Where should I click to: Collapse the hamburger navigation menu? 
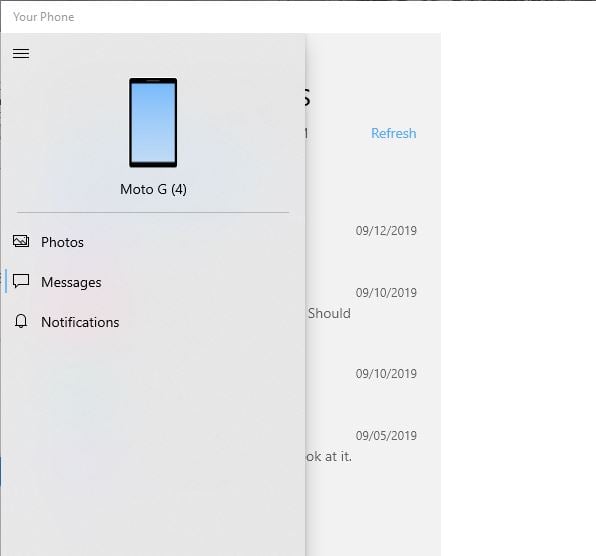[21, 54]
